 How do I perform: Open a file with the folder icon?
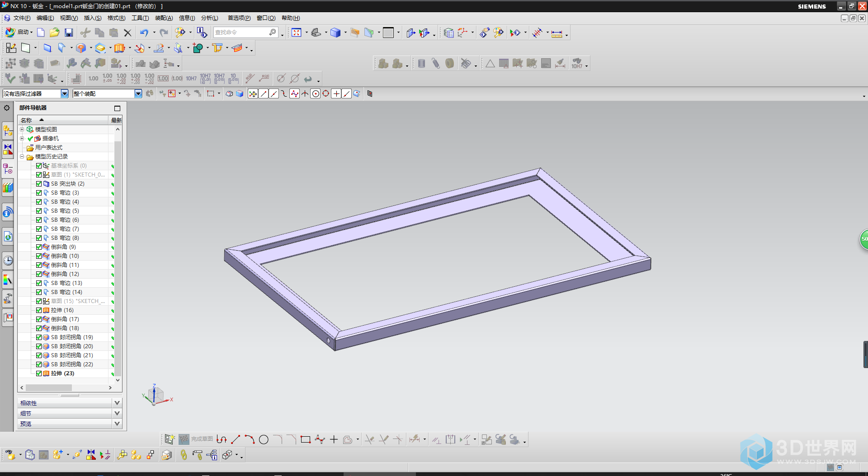point(55,33)
